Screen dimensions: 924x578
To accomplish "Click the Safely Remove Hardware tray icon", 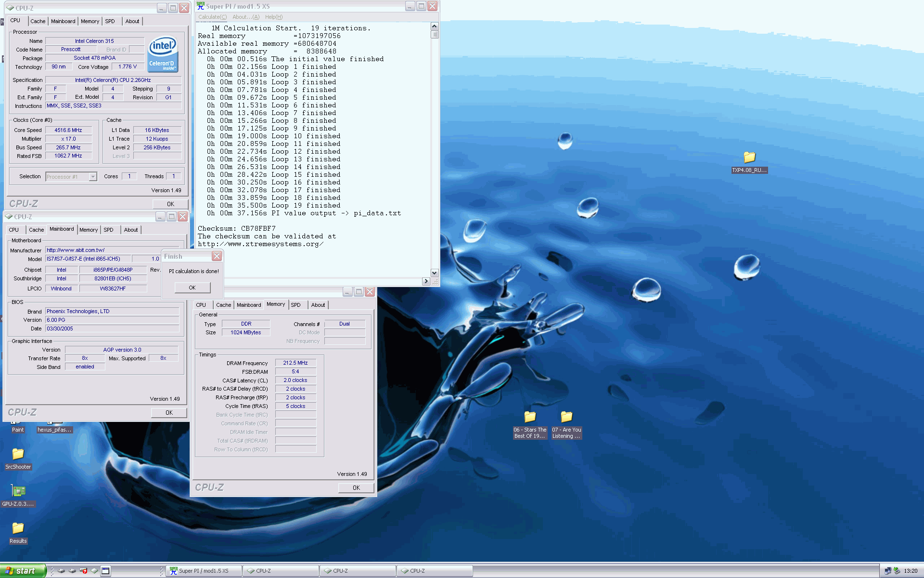I will [897, 571].
